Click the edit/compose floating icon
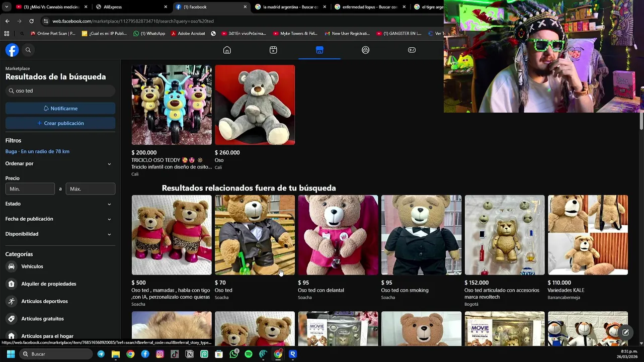 click(x=625, y=332)
